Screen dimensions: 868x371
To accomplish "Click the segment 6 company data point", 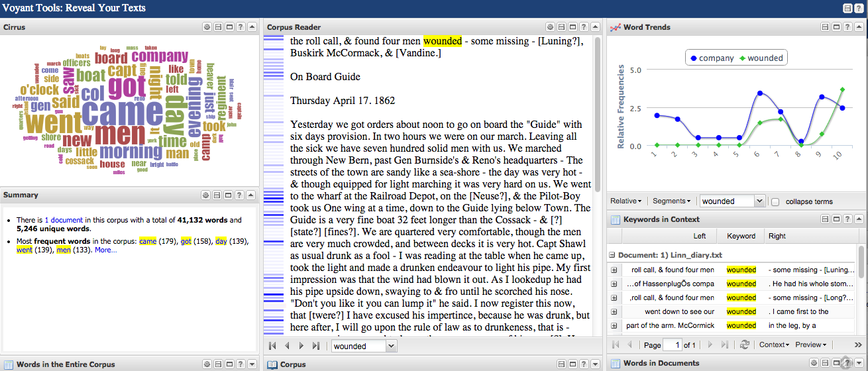I will click(760, 93).
